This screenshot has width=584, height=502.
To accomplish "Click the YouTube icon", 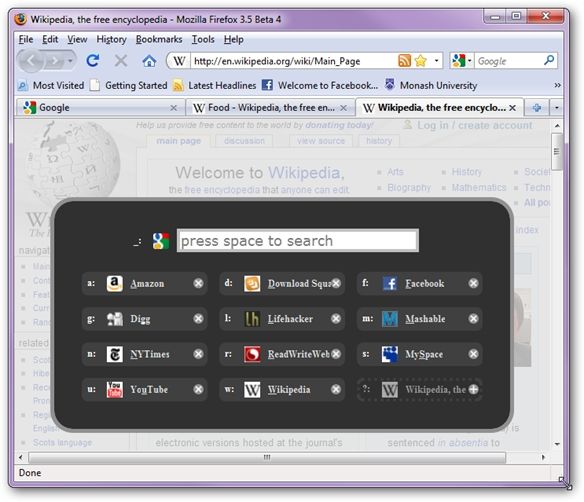I will (x=114, y=390).
